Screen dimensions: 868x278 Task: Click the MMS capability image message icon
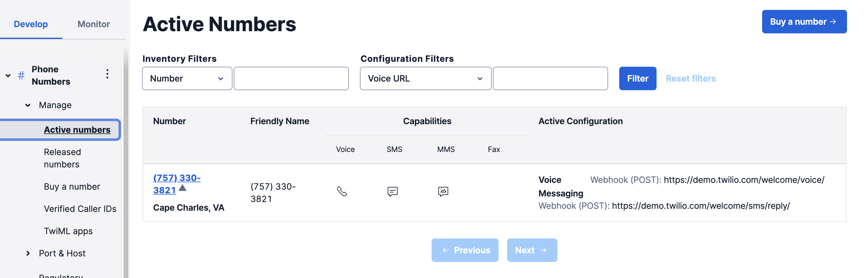click(x=443, y=191)
